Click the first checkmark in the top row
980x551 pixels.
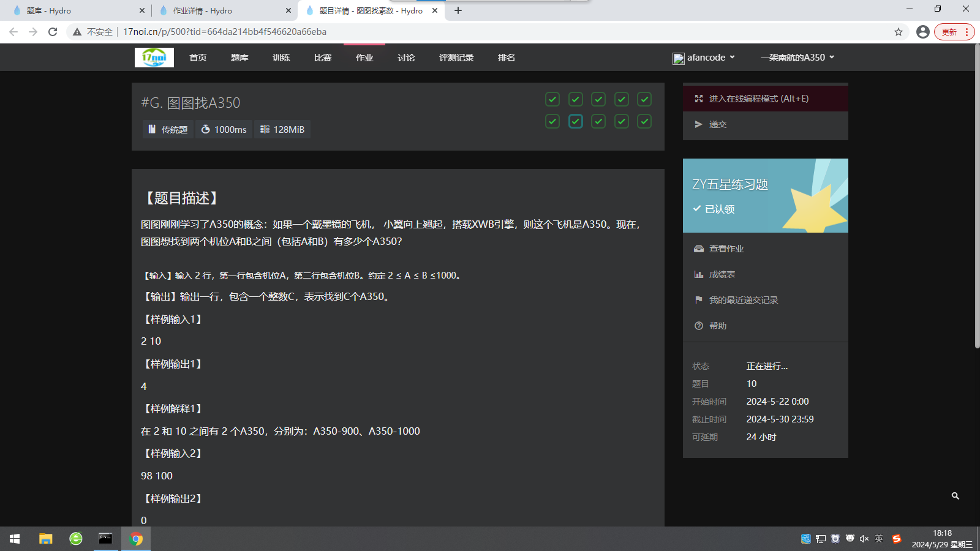552,99
